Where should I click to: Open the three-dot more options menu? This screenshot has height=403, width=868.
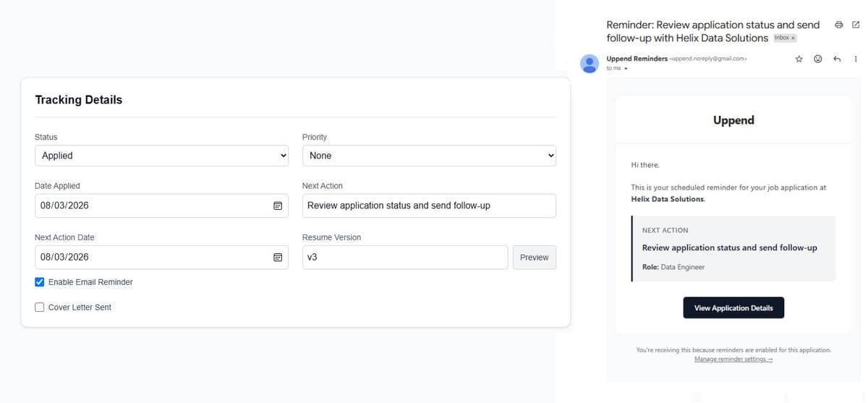855,59
